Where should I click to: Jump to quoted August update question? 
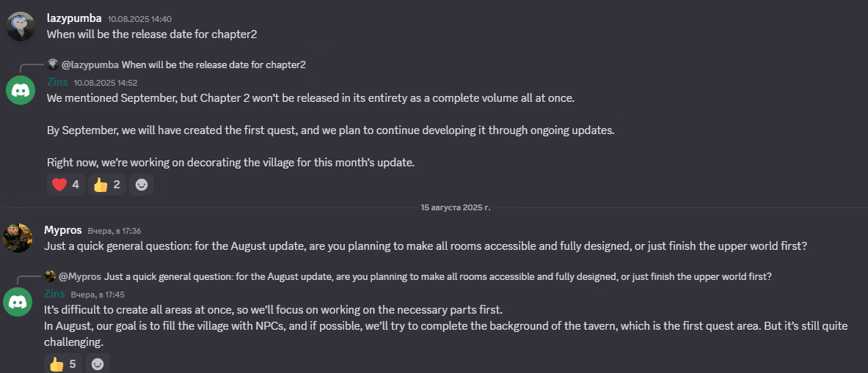(437, 276)
